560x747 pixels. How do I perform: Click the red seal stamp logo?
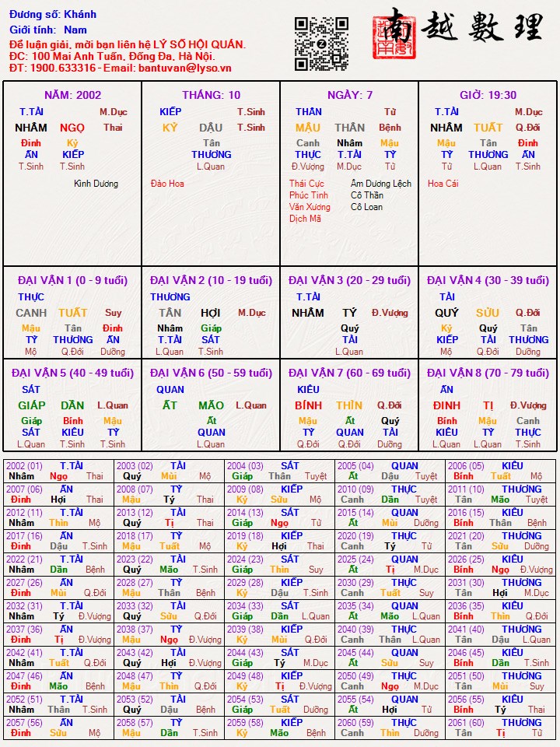(x=394, y=36)
